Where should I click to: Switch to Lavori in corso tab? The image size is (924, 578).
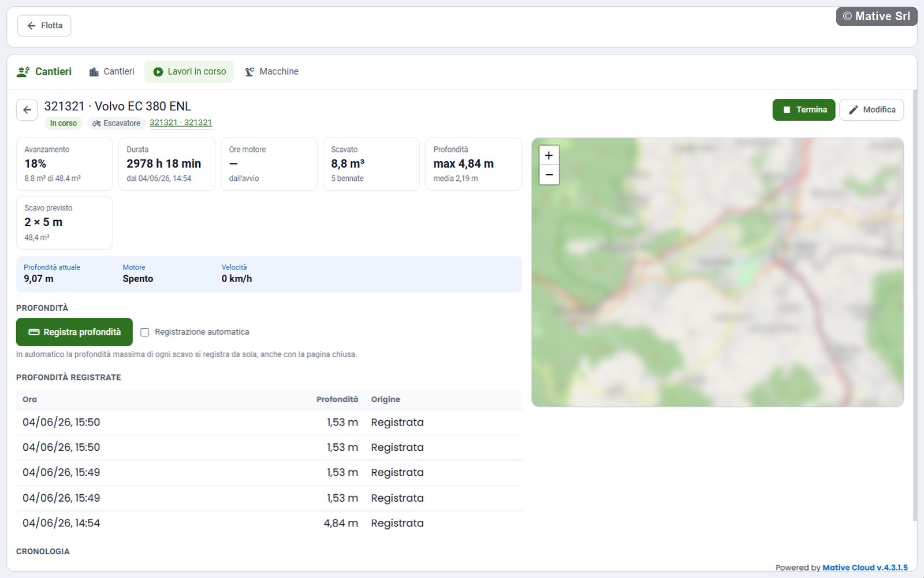pyautogui.click(x=189, y=72)
